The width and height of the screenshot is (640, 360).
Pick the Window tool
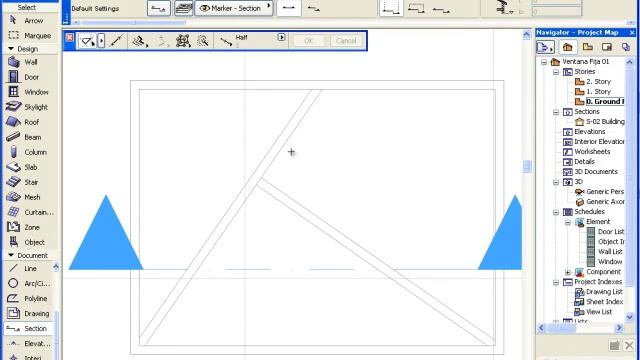point(28,92)
